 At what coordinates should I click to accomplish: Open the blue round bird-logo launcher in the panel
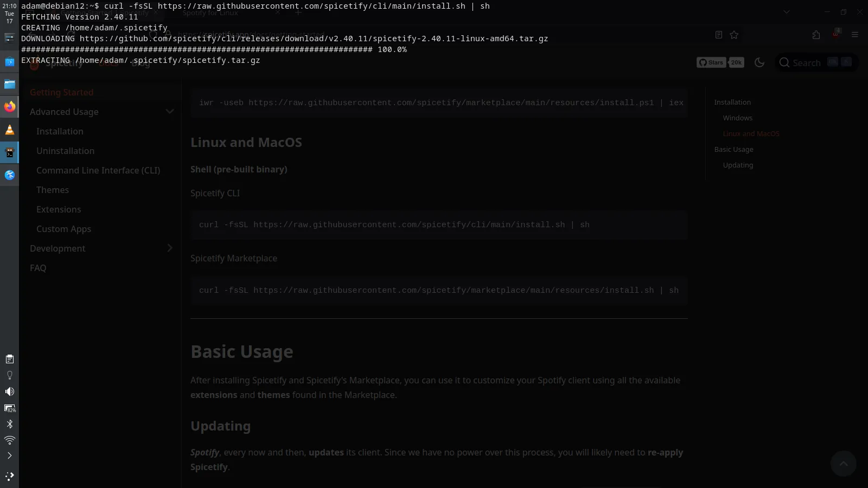pos(9,175)
